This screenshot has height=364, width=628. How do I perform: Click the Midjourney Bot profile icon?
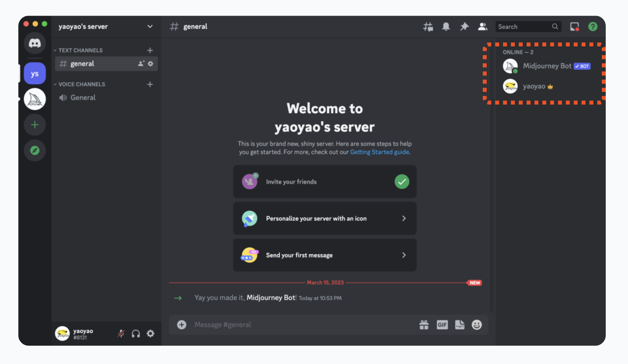511,65
